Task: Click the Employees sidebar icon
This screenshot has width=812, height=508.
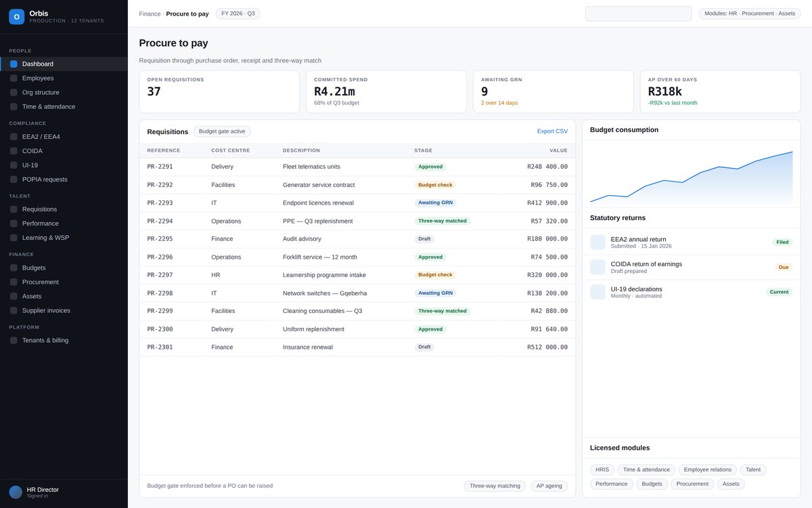Action: click(14, 78)
